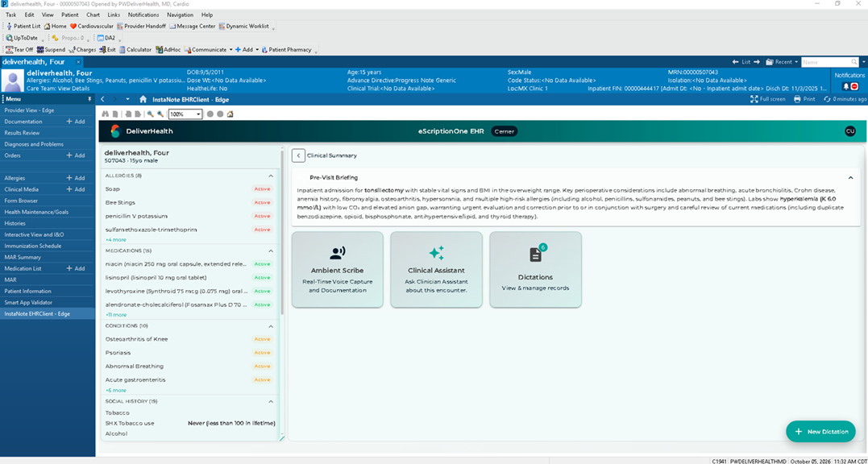Add a new Orders entry
The image size is (868, 464).
coord(76,155)
